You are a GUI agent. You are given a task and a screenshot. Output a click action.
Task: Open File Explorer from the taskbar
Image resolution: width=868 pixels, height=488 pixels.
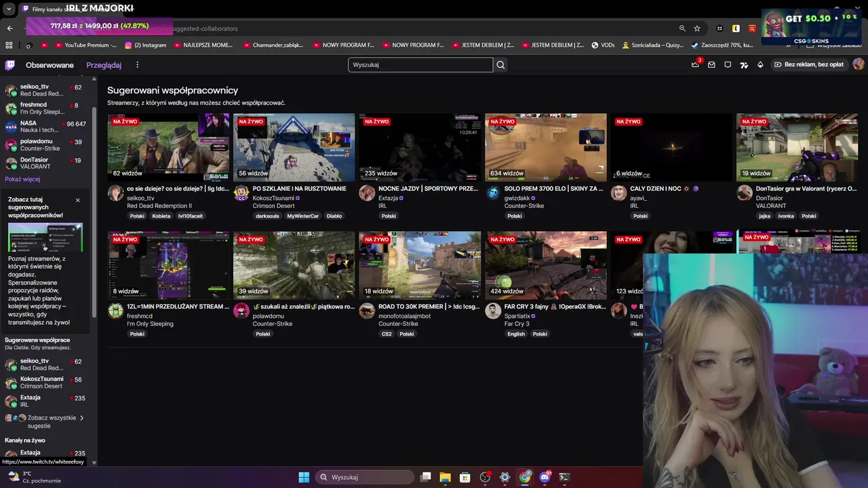(x=445, y=477)
